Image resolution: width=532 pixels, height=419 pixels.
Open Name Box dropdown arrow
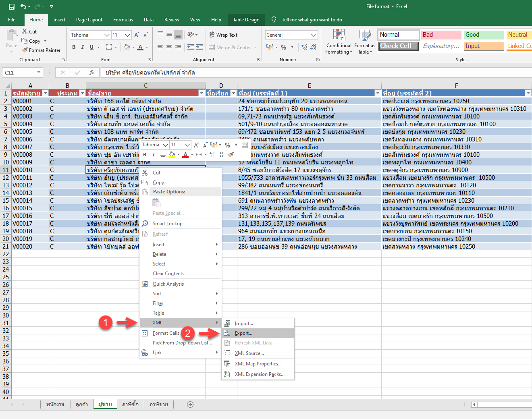click(x=39, y=73)
